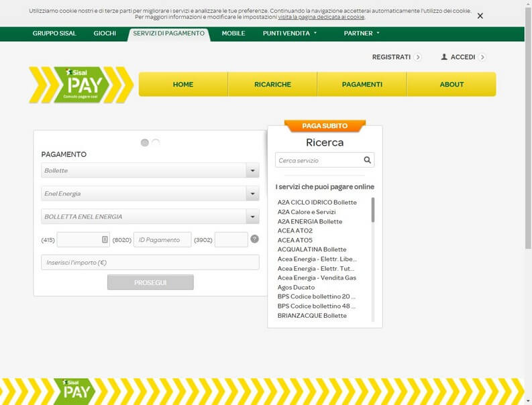Select the first step indicator dot
Viewport: 532px width, 405px height.
(x=144, y=143)
